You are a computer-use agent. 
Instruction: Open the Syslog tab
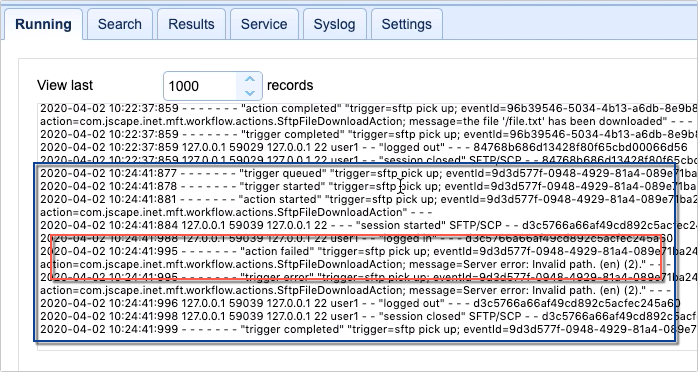coord(334,24)
